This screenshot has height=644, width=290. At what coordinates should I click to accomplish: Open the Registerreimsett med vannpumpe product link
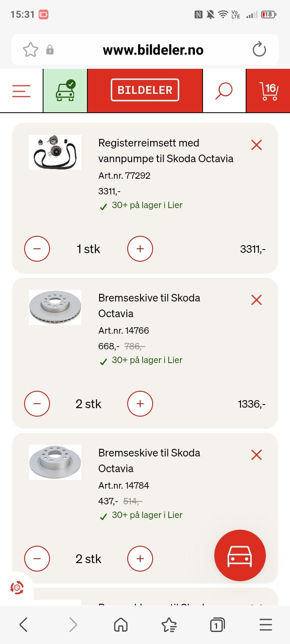166,151
